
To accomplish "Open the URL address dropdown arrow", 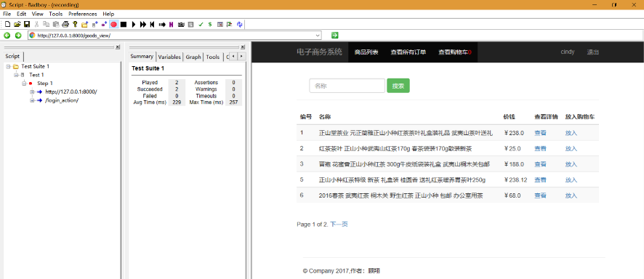I will (318, 36).
